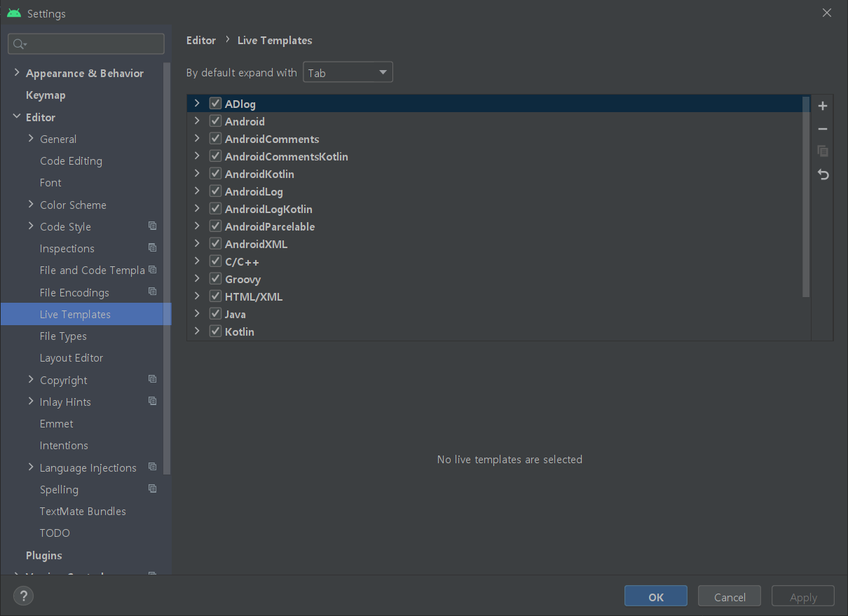Expand the ADlog template group

point(197,104)
